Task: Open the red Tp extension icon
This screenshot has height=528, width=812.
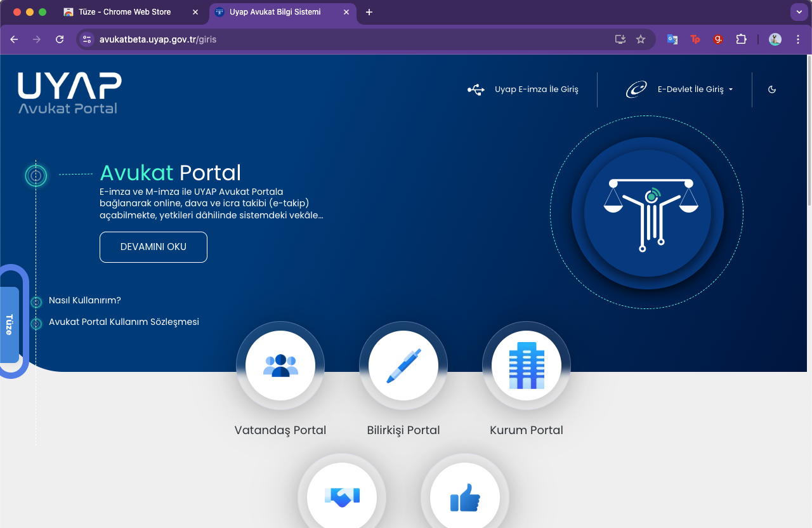Action: pyautogui.click(x=695, y=39)
